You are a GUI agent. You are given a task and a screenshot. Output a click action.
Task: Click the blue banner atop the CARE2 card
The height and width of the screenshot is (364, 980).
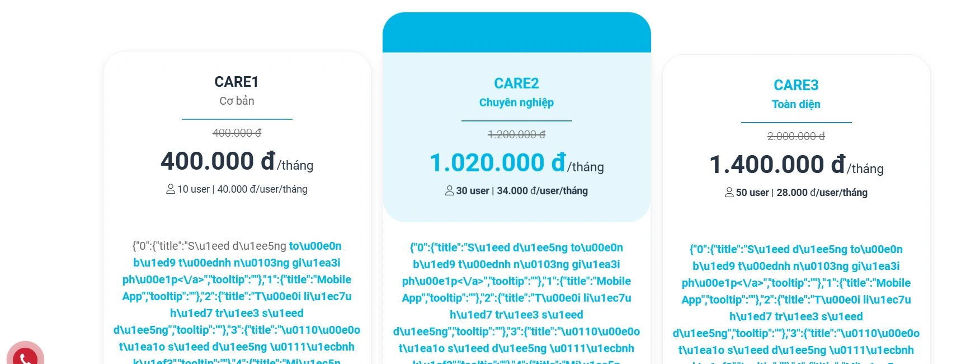click(x=516, y=32)
